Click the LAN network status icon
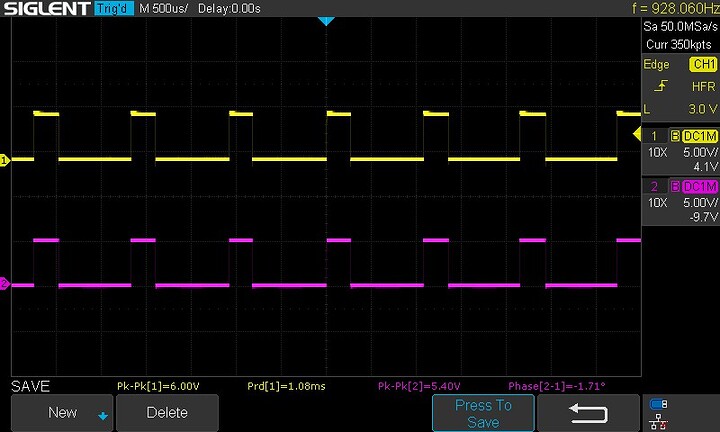720x432 pixels. [658, 421]
